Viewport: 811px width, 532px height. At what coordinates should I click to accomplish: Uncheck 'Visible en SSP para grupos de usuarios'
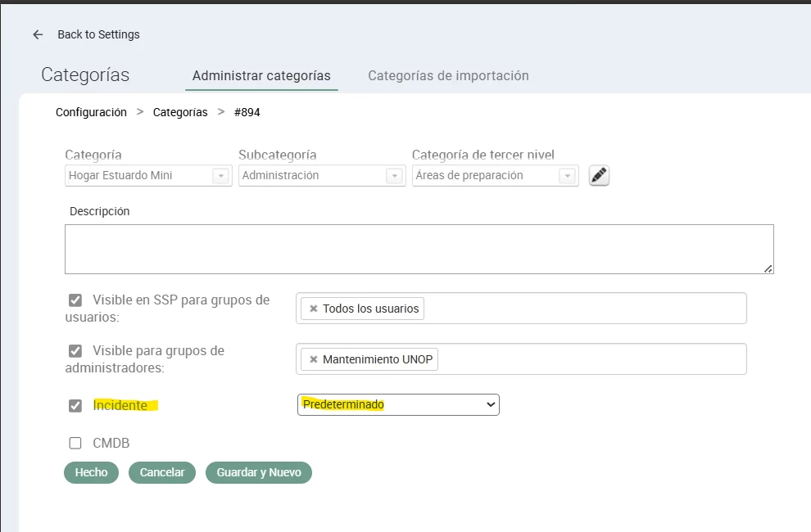75,300
